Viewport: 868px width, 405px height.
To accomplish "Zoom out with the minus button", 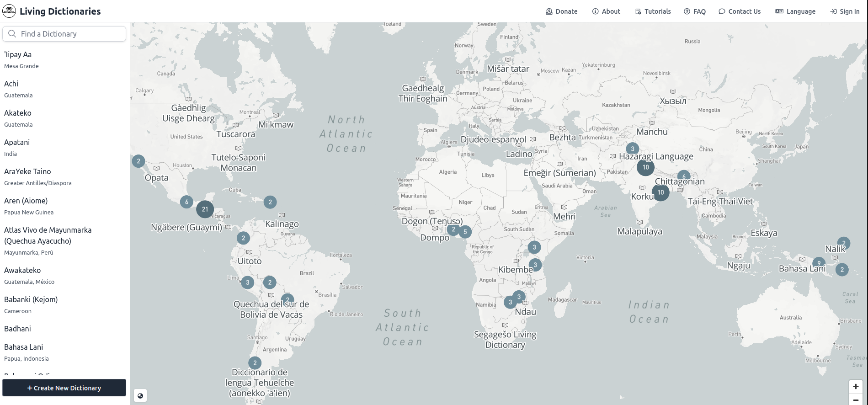I will (x=856, y=400).
